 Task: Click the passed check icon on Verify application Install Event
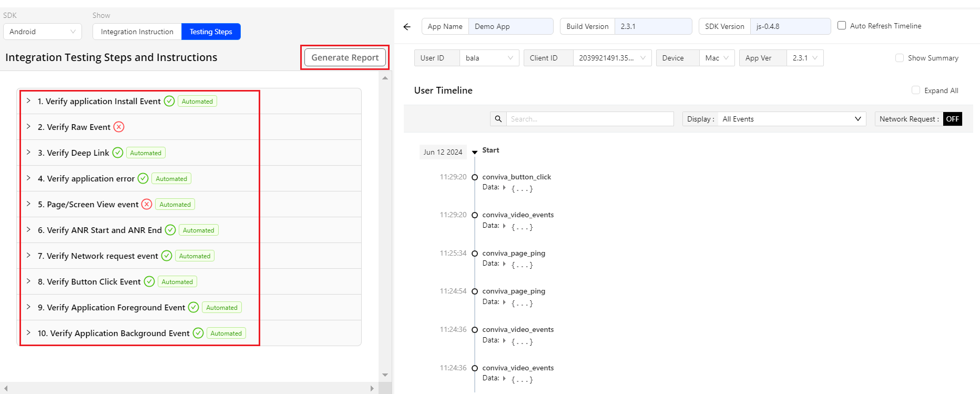[169, 101]
